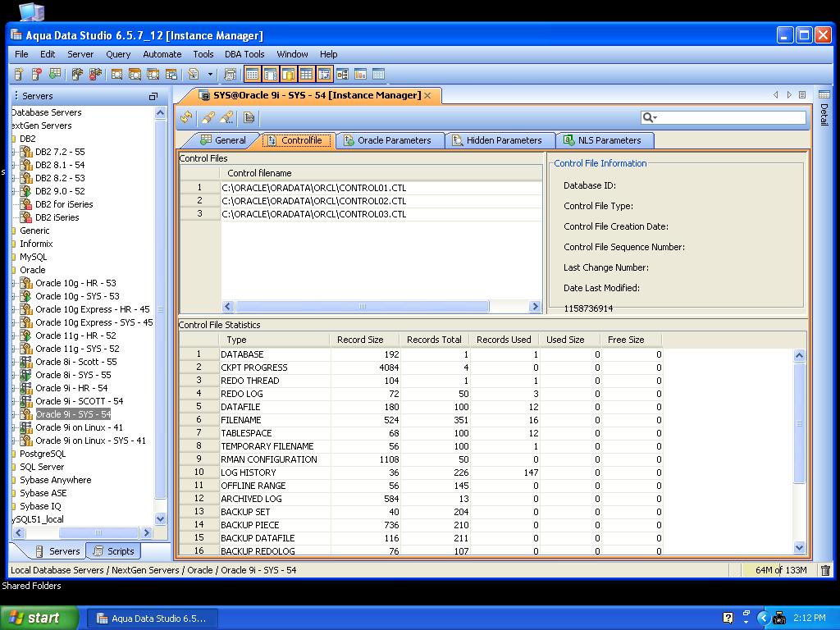Open the Windows start button
The width and height of the screenshot is (840, 630).
39,619
